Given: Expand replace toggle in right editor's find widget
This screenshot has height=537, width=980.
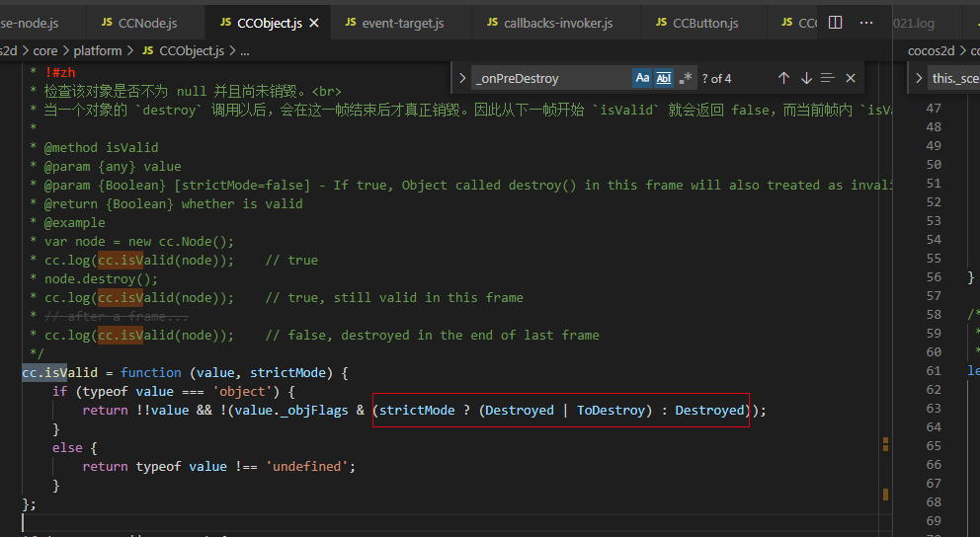Looking at the screenshot, I should (x=918, y=78).
